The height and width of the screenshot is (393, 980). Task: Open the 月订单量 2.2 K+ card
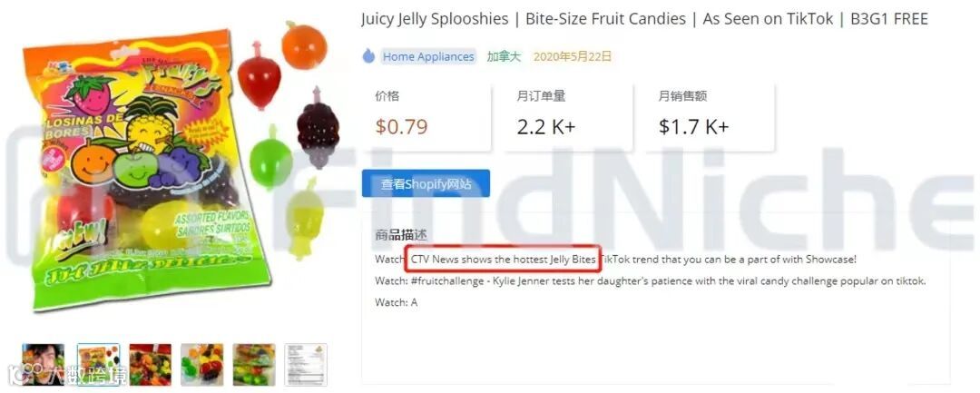(x=568, y=117)
